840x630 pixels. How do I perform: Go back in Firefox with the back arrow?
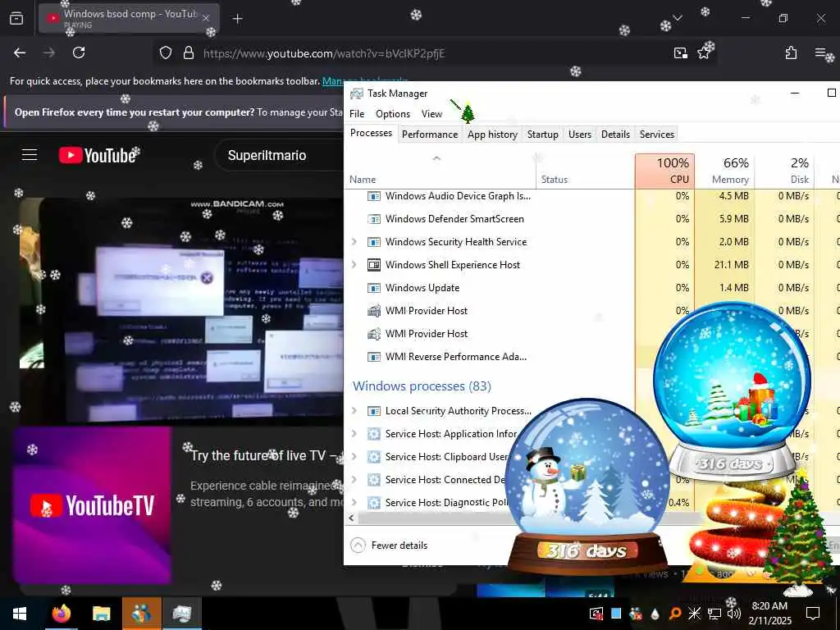pyautogui.click(x=20, y=52)
